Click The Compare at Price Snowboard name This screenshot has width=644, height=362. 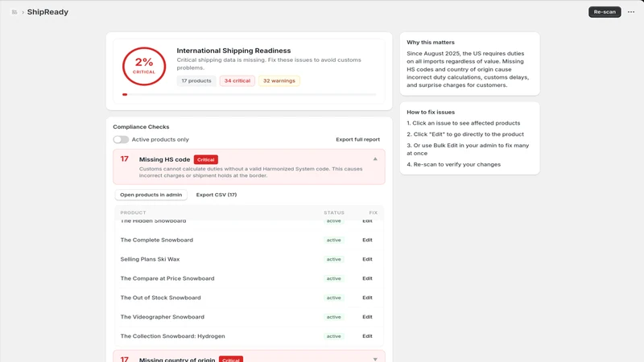167,278
